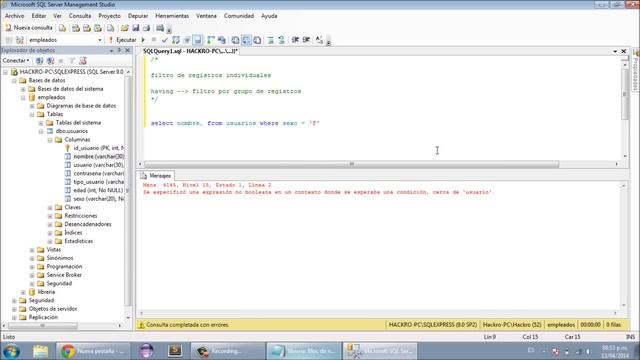Screen dimensions: 640x360
Task: Toggle the highlighted IntelliSense enabled button
Action: [198, 40]
